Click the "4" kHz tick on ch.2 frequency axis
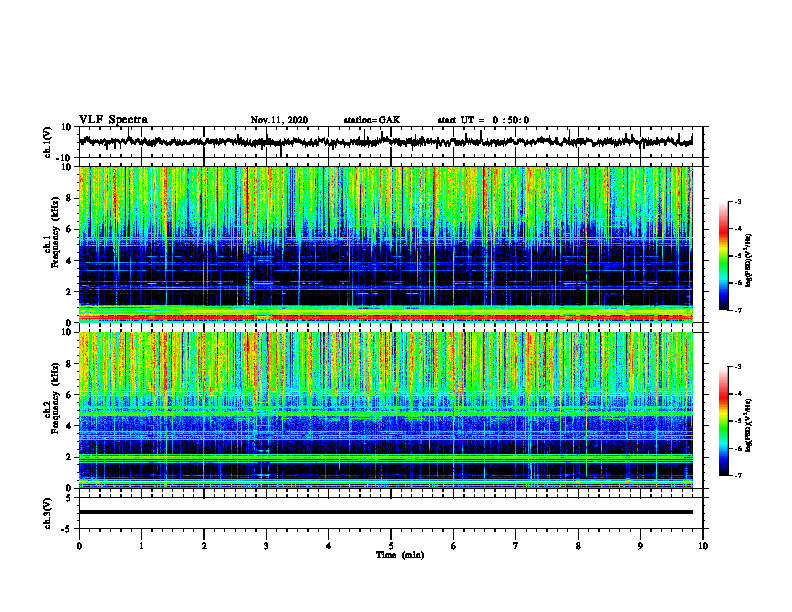Screen dimensions: 792x612 click(70, 426)
